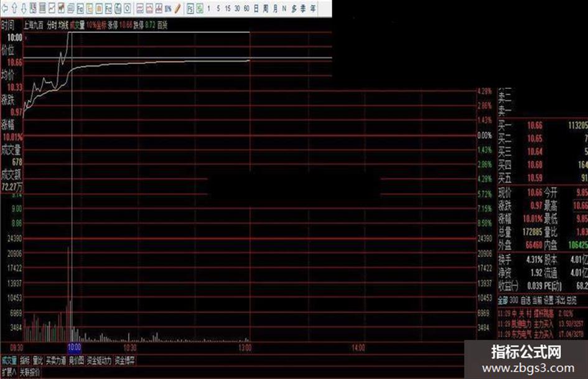Switch to yearly chart with 年
Screen dimensions: 588x379
[x=313, y=8]
